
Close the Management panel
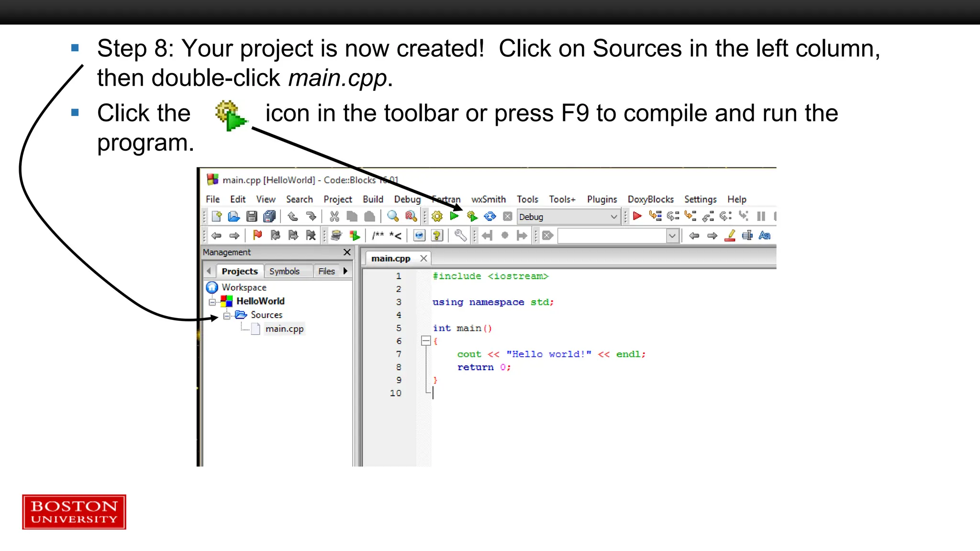click(347, 252)
